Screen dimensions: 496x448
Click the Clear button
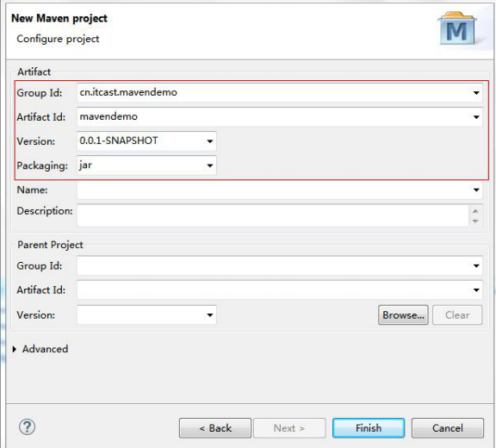pyautogui.click(x=457, y=314)
